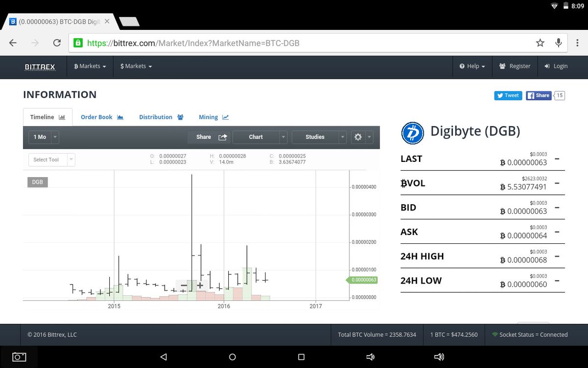Zoom out the chart with minus
Image resolution: width=588 pixels, height=368 pixels.
pyautogui.click(x=184, y=285)
